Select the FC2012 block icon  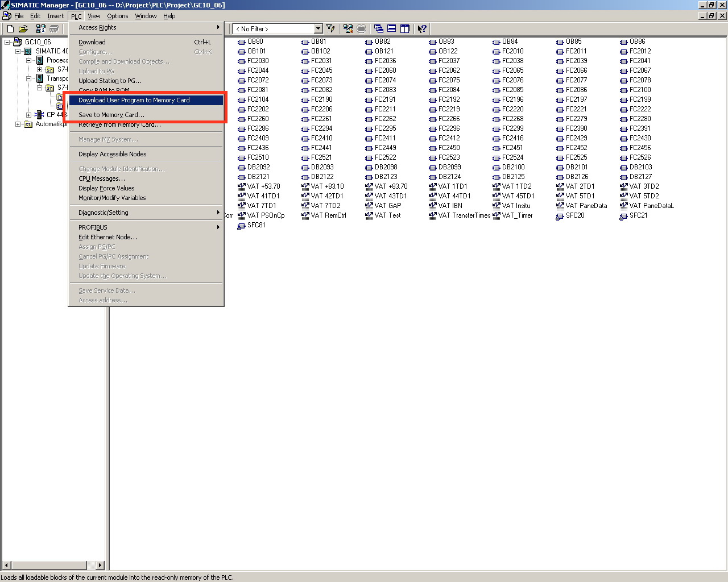(624, 51)
